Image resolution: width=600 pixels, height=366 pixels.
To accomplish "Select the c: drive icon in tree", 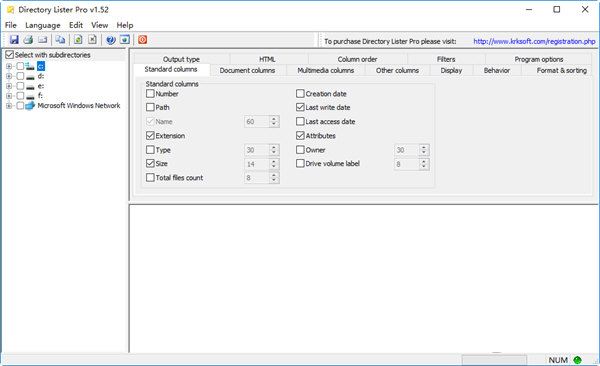I will (x=30, y=66).
